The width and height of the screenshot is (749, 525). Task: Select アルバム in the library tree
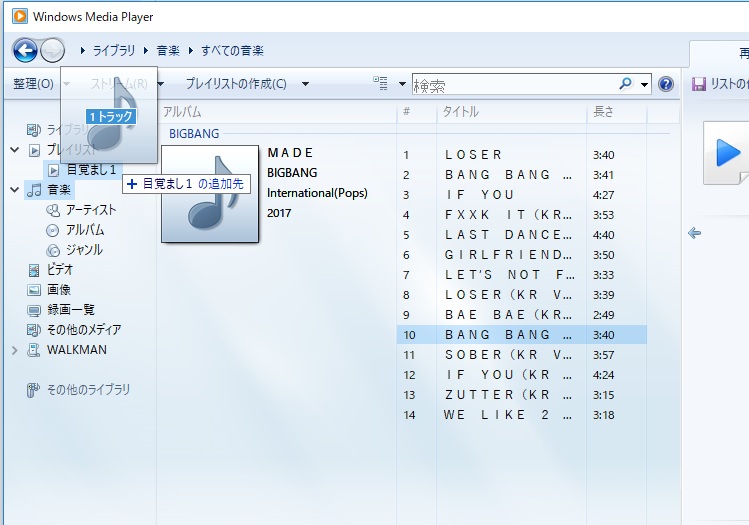(85, 230)
